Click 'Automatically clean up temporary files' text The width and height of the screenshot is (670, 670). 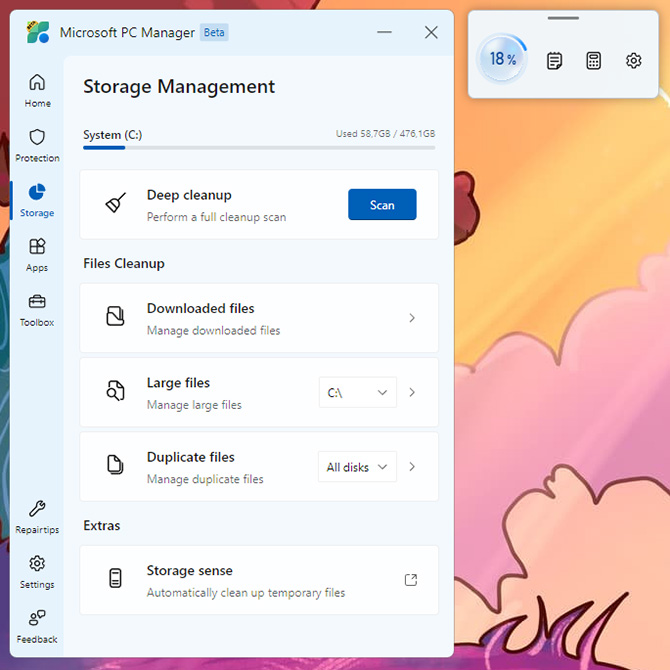pyautogui.click(x=246, y=593)
